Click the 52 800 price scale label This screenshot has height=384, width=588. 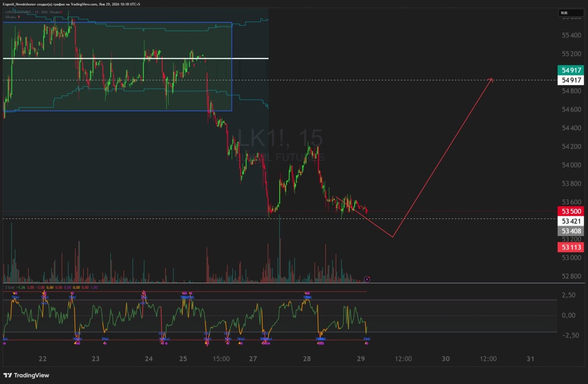point(572,276)
